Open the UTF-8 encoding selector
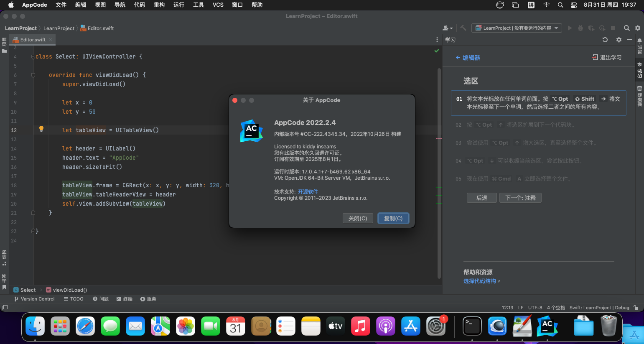This screenshot has height=344, width=644. 535,308
